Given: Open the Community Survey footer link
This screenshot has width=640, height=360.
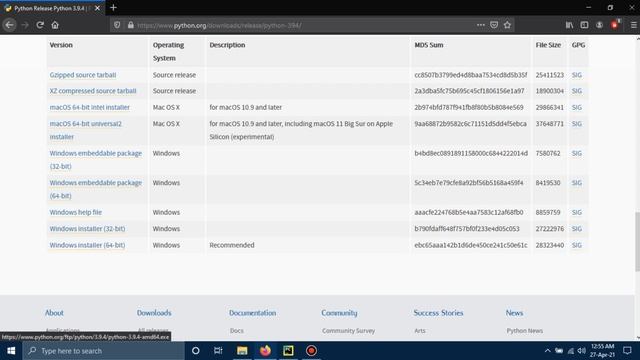Looking at the screenshot, I should click(x=349, y=331).
